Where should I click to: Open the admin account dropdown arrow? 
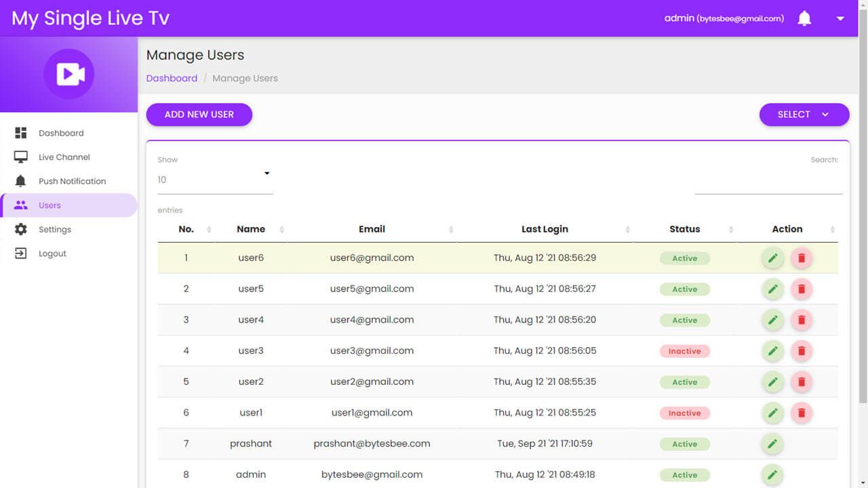(x=840, y=19)
